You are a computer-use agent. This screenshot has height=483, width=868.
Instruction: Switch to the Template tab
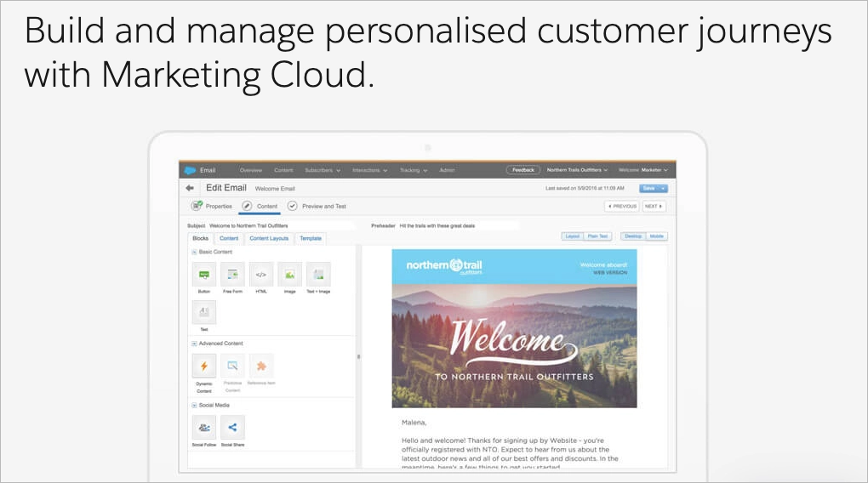311,238
